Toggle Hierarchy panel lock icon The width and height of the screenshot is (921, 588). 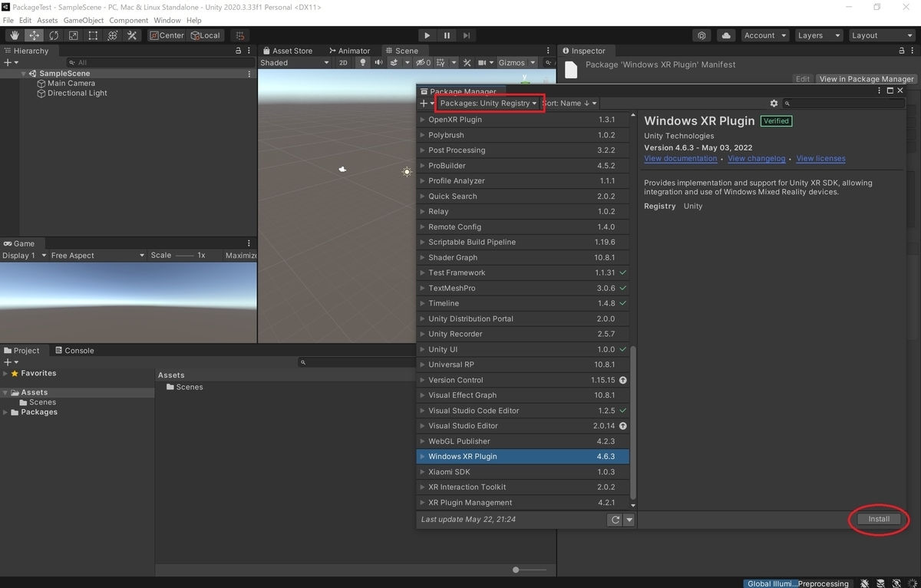tap(238, 51)
